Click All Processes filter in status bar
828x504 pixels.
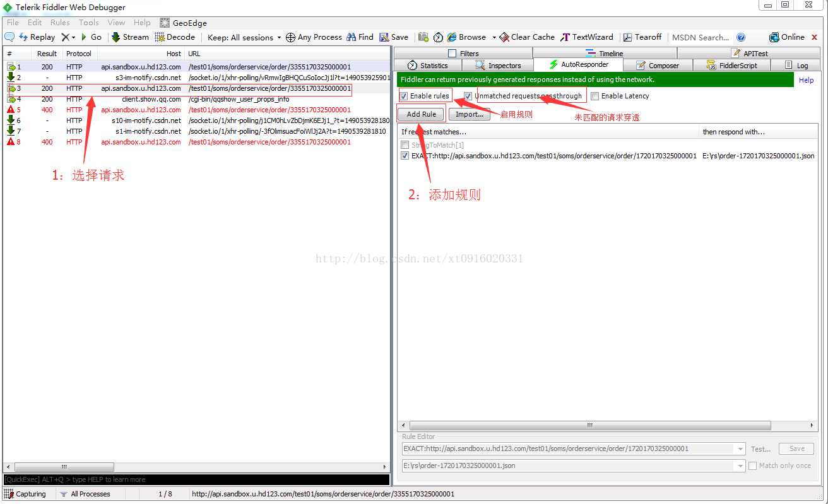[x=85, y=494]
